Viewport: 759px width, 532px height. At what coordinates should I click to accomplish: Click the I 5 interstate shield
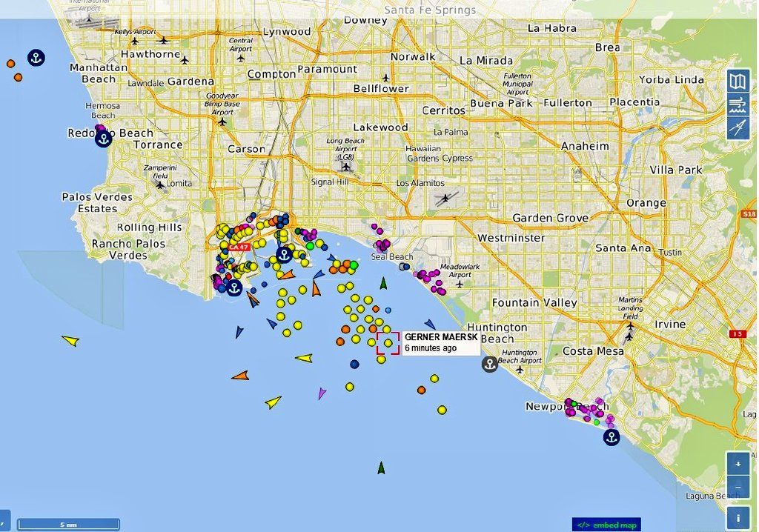tap(738, 333)
